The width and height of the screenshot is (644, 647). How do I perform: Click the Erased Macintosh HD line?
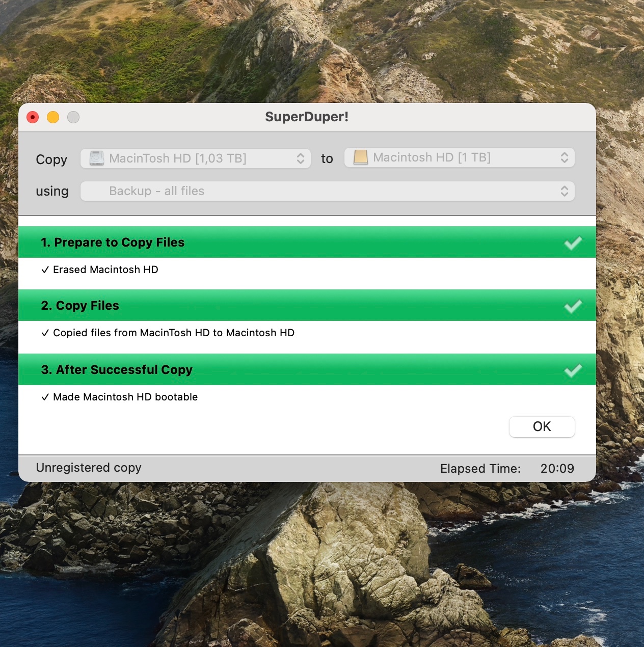point(105,269)
